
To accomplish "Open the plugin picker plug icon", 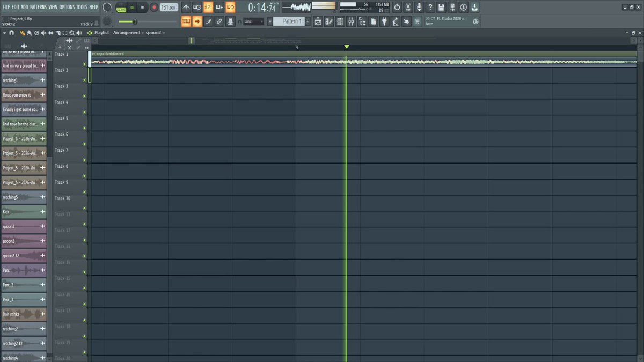I will click(x=384, y=21).
